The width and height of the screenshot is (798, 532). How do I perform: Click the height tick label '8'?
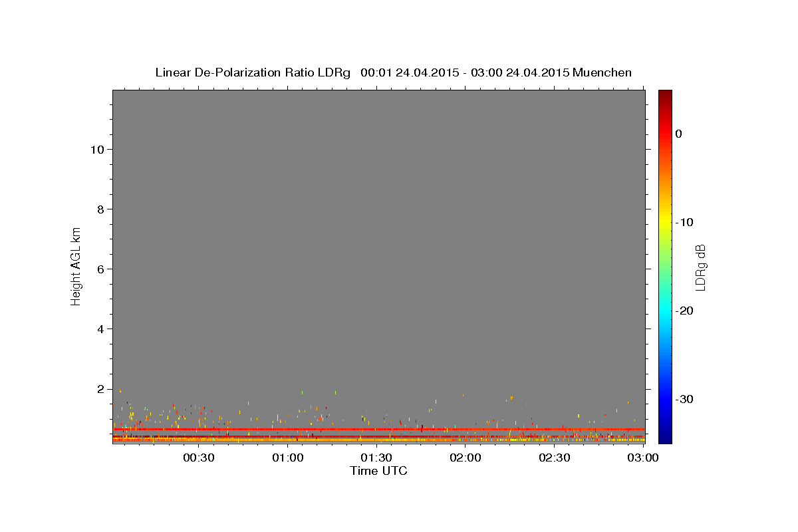(99, 209)
